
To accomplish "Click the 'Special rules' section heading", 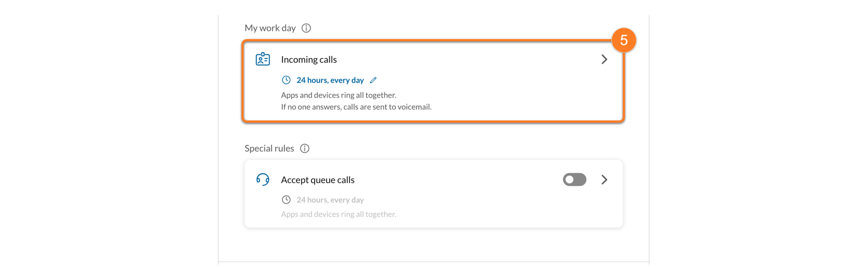I will [x=269, y=149].
